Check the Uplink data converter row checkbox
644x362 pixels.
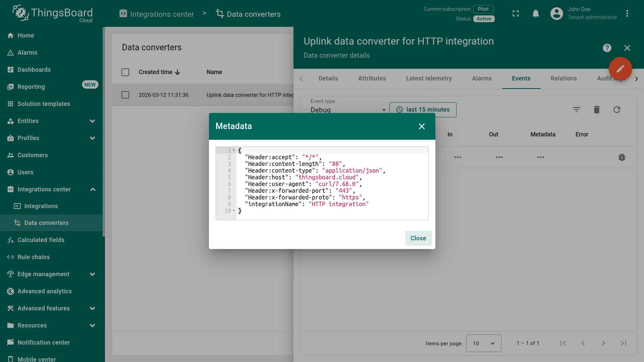pyautogui.click(x=125, y=95)
